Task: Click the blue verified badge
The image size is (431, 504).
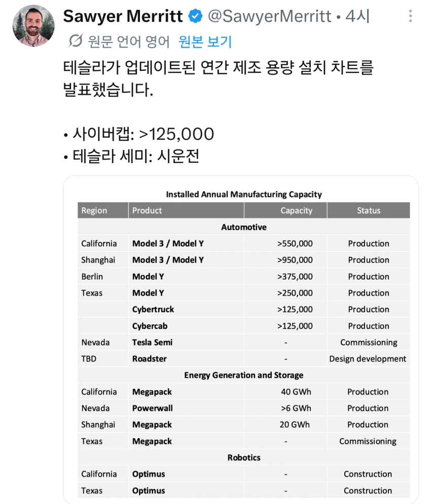Action: coord(195,16)
